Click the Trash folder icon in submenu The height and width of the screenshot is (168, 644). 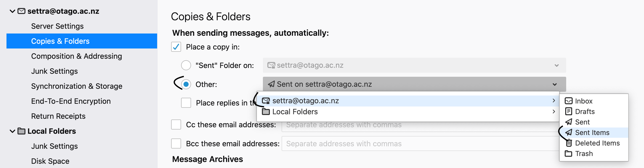(x=568, y=153)
